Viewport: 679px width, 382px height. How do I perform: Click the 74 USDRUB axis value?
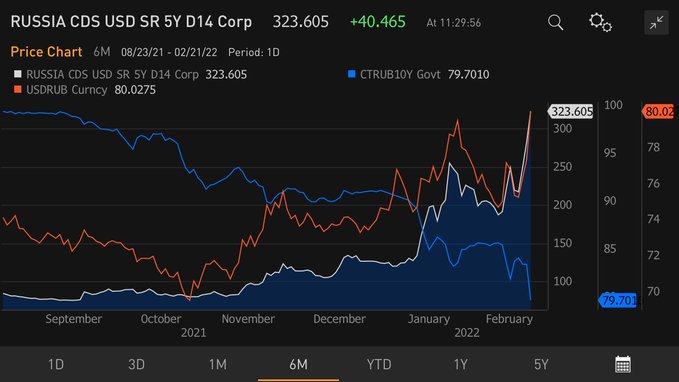click(x=653, y=219)
